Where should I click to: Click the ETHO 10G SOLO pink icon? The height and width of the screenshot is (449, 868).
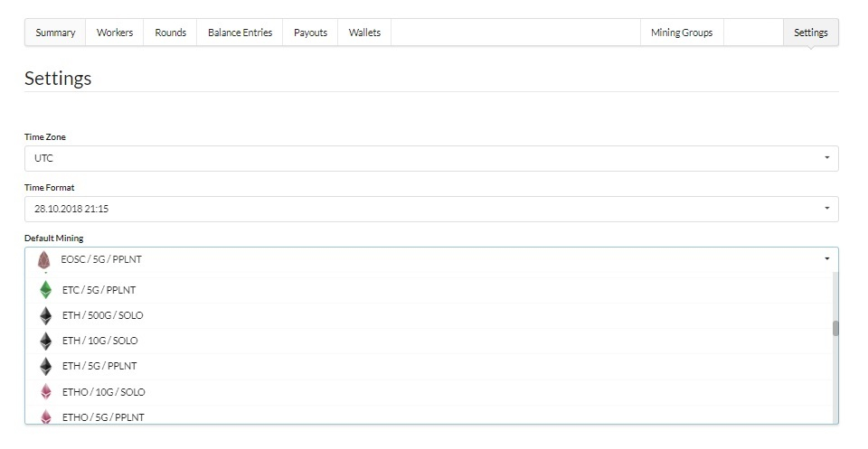coord(46,392)
